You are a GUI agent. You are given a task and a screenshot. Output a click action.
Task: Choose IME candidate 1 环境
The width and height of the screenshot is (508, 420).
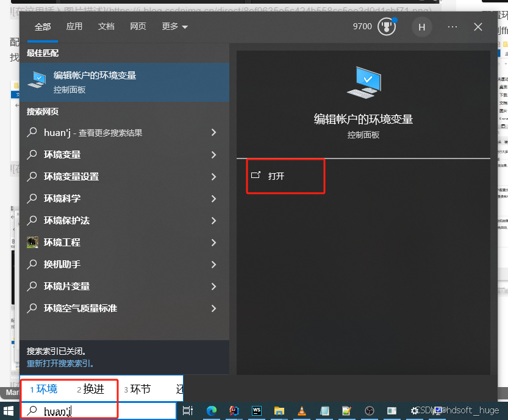tap(44, 389)
